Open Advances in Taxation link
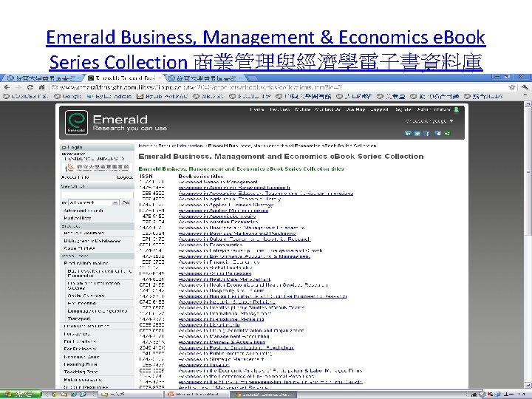 coord(204,365)
